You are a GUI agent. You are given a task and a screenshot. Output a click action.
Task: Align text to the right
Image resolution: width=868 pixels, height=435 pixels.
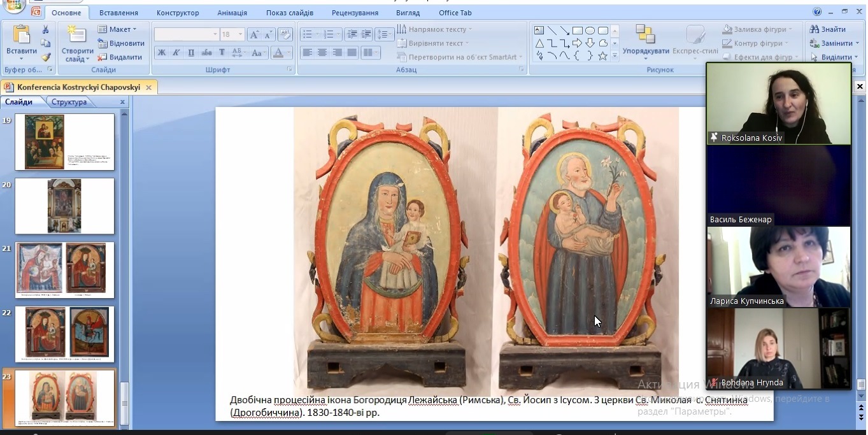337,53
